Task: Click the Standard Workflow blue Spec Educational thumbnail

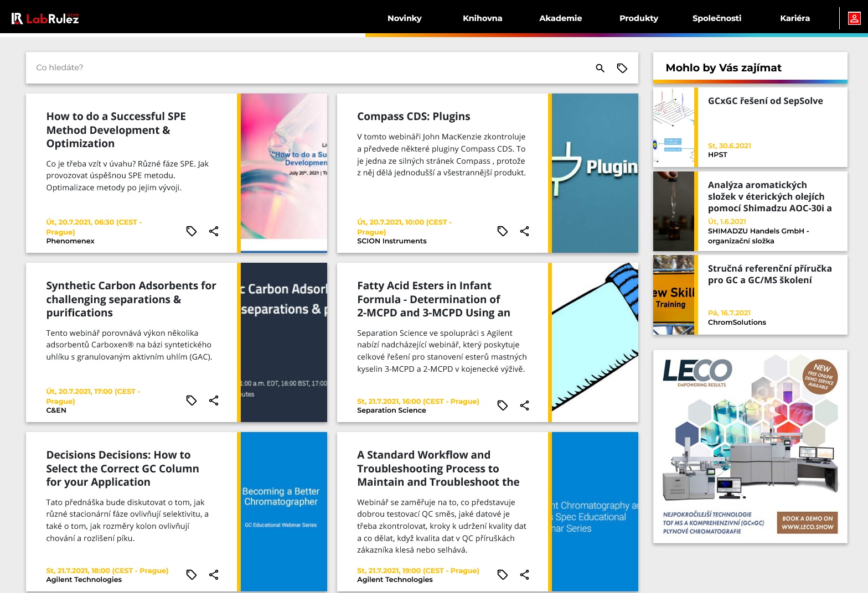Action: 595,512
